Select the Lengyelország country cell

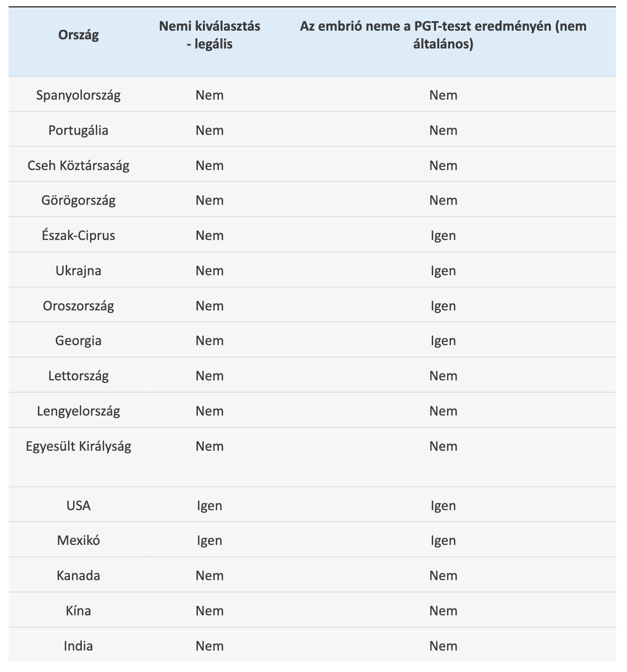pos(79,411)
